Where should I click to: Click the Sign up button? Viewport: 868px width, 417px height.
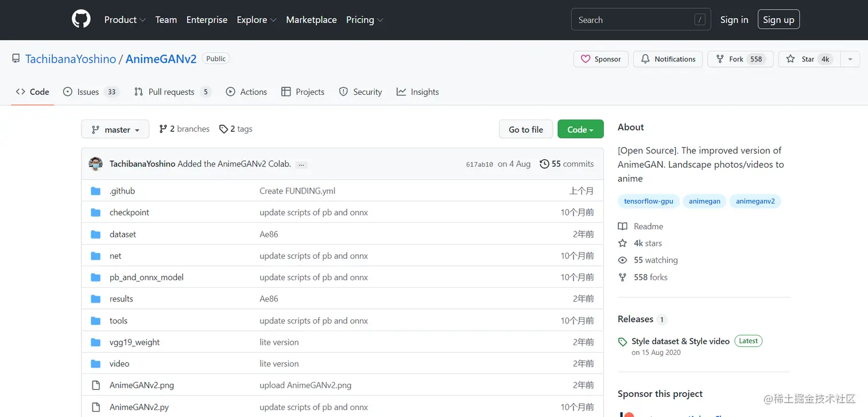(778, 20)
